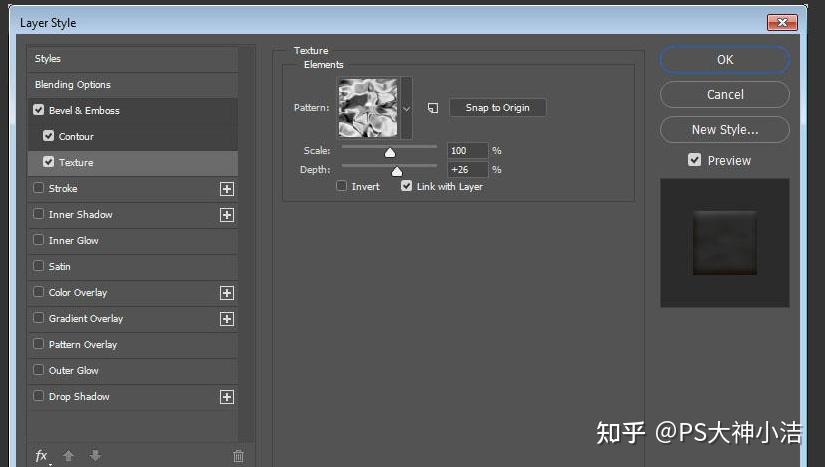Move effect down with arrow icon
The width and height of the screenshot is (825, 467).
tap(95, 455)
